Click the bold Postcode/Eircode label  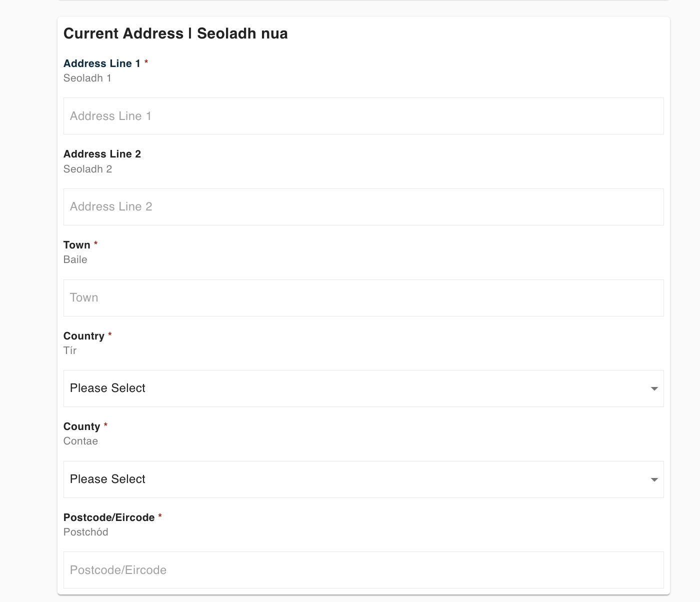[109, 517]
